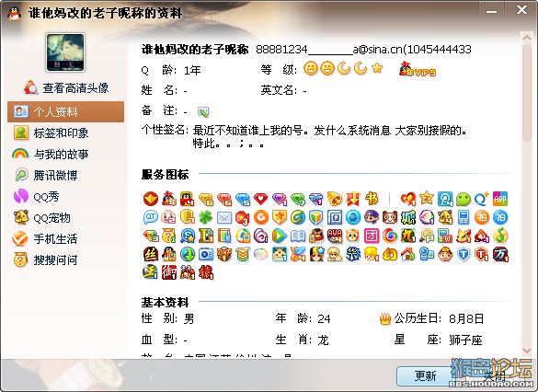Click the green diamond 7 icon
The width and height of the screenshot is (538, 392).
[297, 199]
